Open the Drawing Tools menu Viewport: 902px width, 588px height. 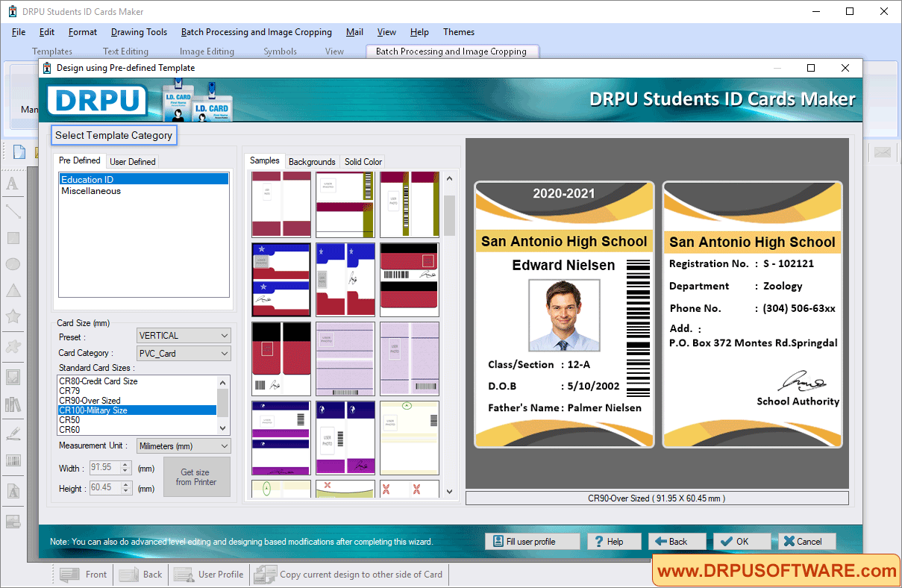coord(139,32)
